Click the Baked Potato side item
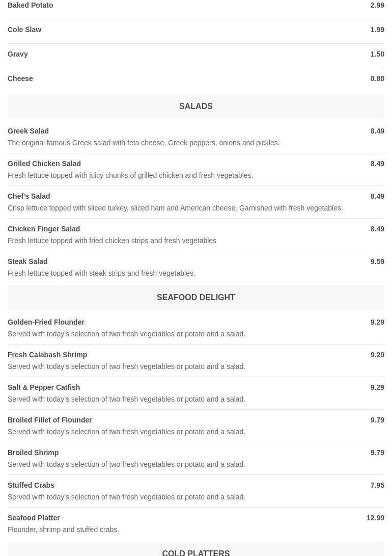Image resolution: width=392 pixels, height=556 pixels. [x=31, y=5]
